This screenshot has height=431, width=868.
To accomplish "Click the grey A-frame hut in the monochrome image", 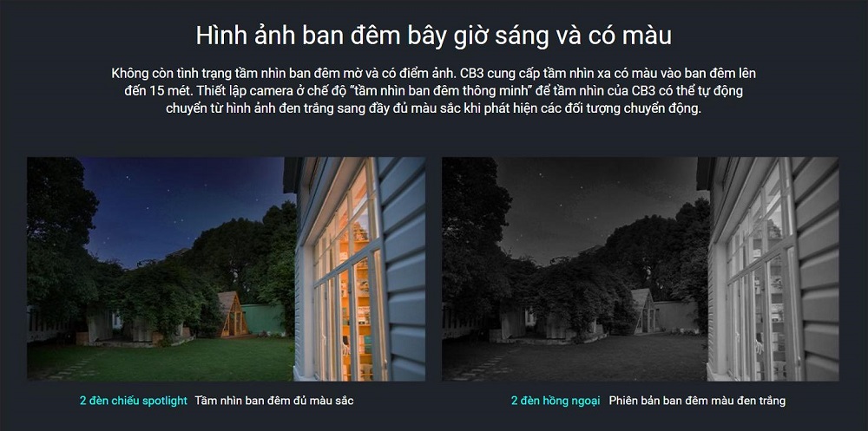I will pos(647,311).
